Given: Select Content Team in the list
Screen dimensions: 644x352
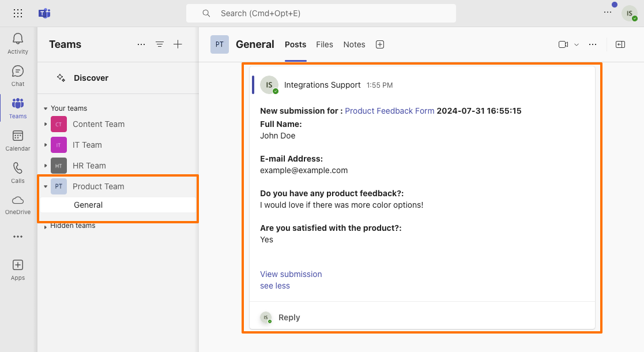Looking at the screenshot, I should tap(99, 124).
